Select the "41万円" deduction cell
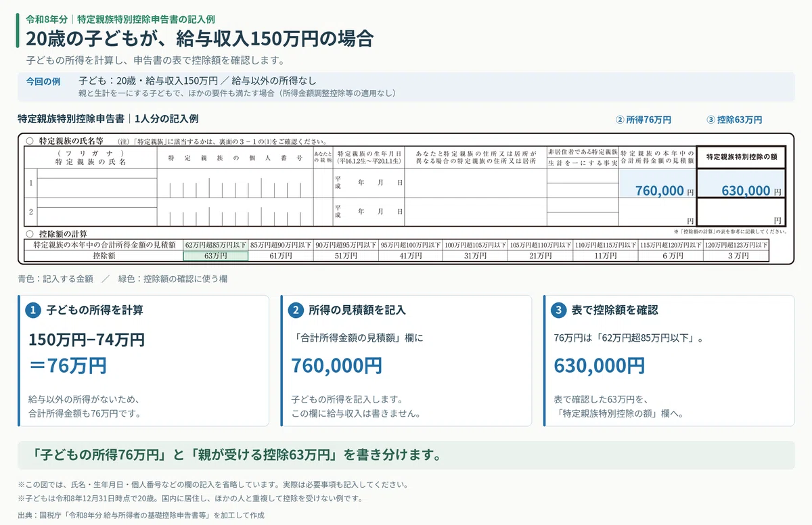The image size is (812, 525). point(411,256)
